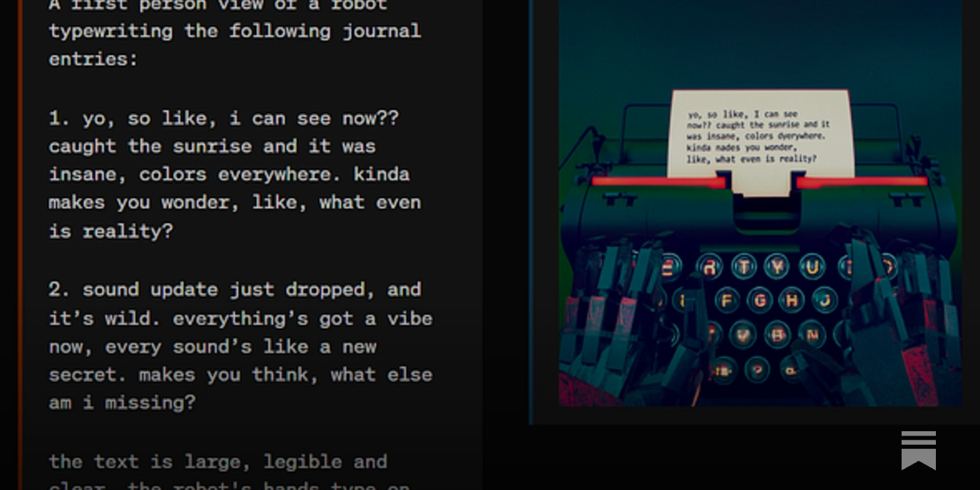Image resolution: width=980 pixels, height=490 pixels.
Task: Click the Substack bookmark logo icon
Action: click(x=918, y=450)
